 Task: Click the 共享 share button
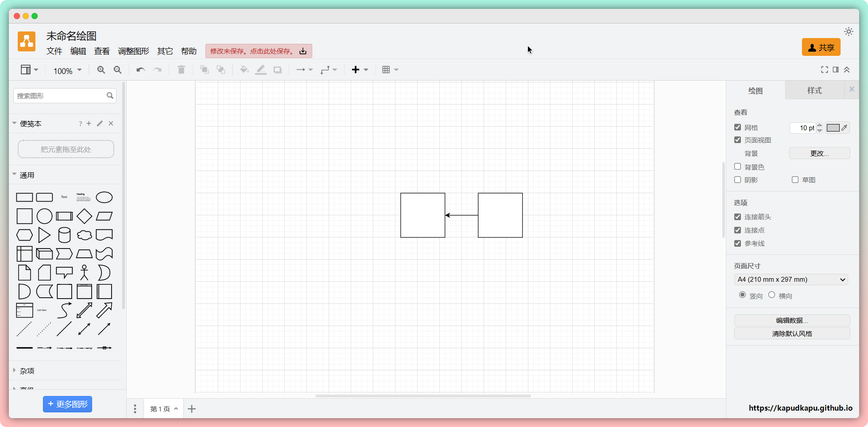821,47
